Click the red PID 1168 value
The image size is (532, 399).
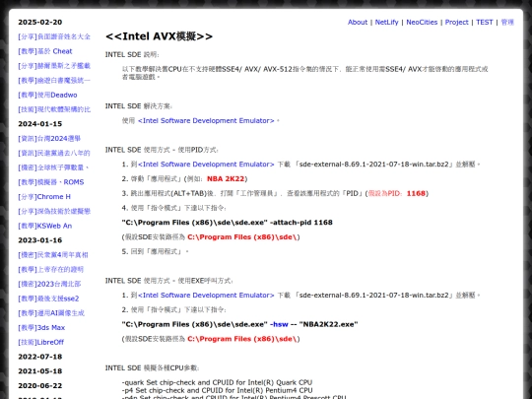coord(416,193)
